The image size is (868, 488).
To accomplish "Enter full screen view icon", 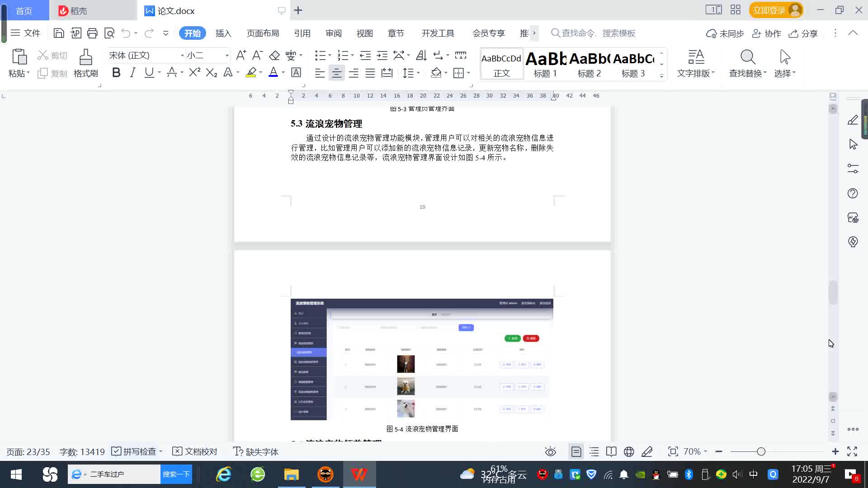I will (x=852, y=451).
